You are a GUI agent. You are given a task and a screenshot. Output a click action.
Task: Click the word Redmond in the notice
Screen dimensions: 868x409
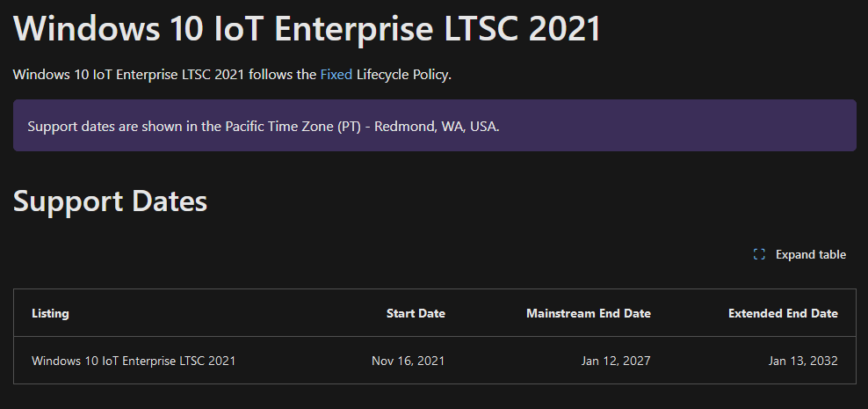[404, 127]
